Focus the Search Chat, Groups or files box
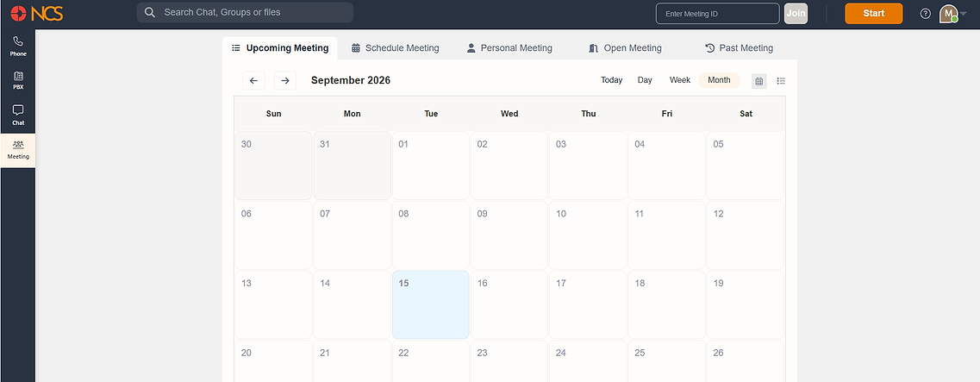Image resolution: width=980 pixels, height=382 pixels. pos(245,13)
